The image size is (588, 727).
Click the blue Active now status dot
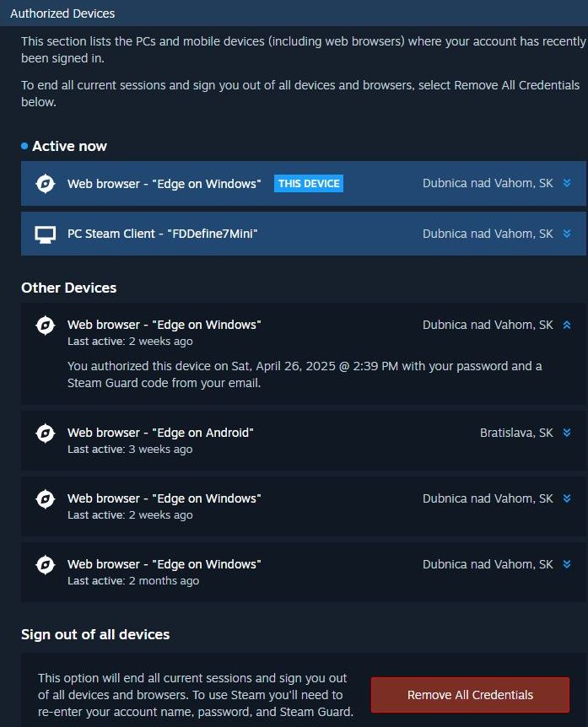(x=24, y=146)
